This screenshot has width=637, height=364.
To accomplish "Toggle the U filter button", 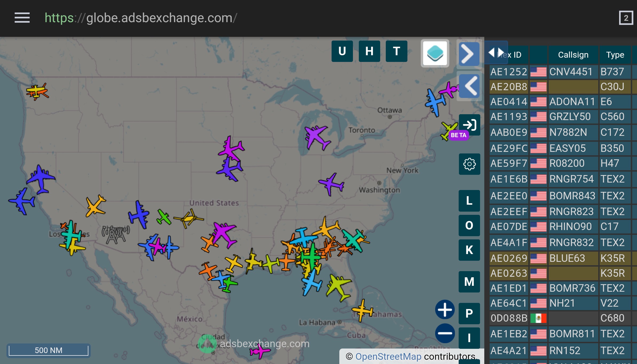I will 342,51.
